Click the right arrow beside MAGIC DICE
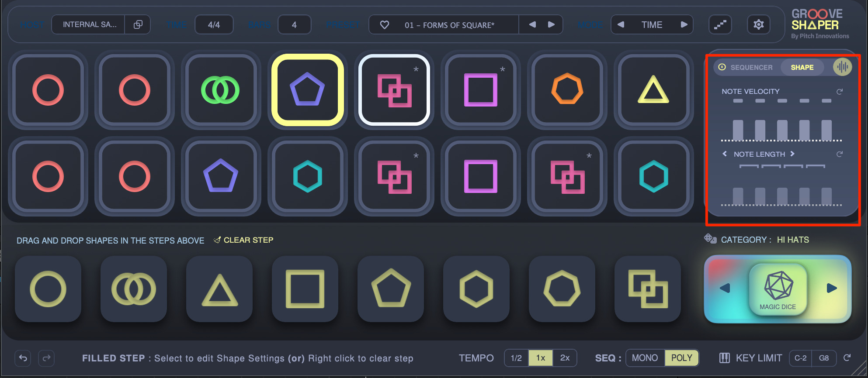868x378 pixels. 832,288
